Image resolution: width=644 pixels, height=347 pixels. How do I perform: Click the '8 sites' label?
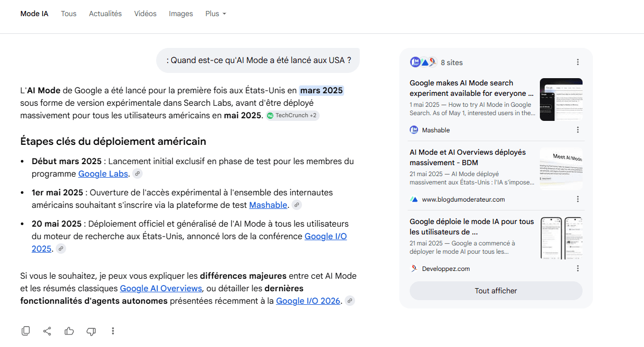(451, 63)
